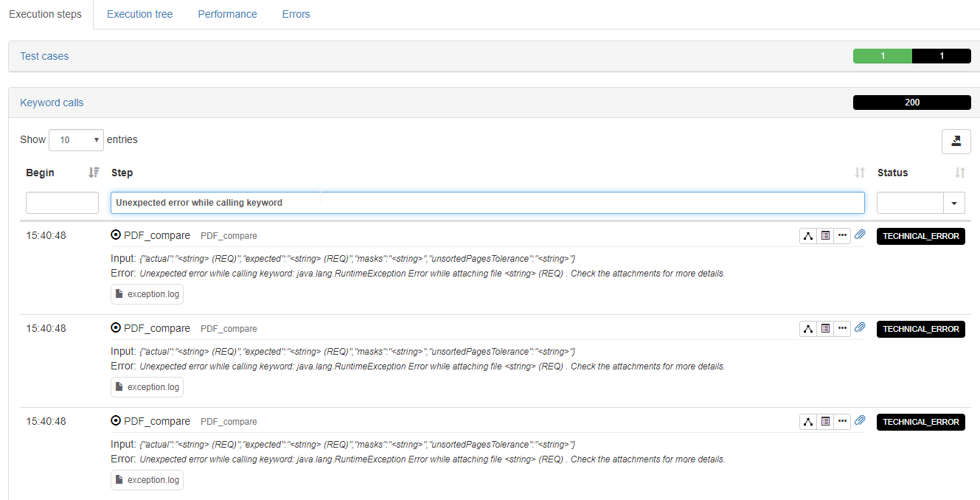Click the first step's Input JSON text
Image resolution: width=980 pixels, height=500 pixels.
pyautogui.click(x=357, y=259)
